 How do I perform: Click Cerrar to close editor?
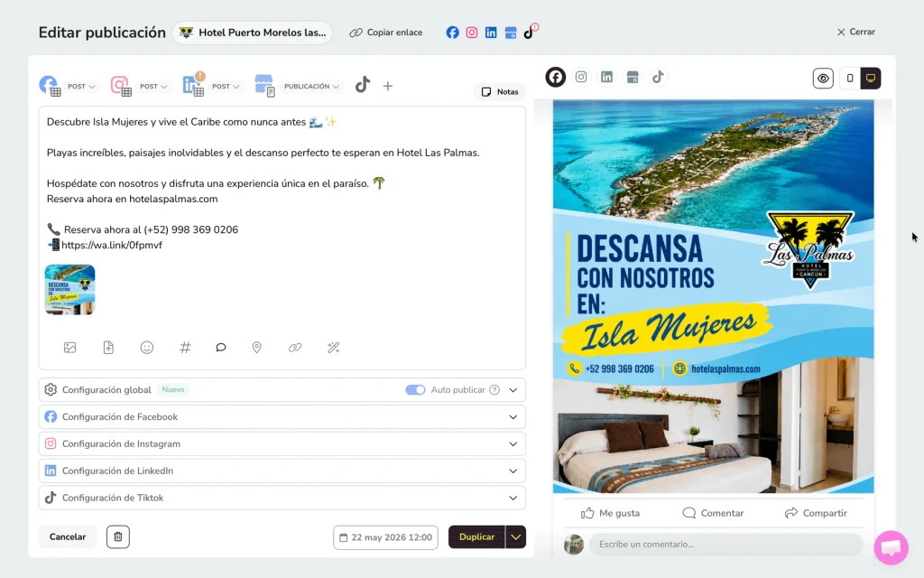tap(855, 32)
